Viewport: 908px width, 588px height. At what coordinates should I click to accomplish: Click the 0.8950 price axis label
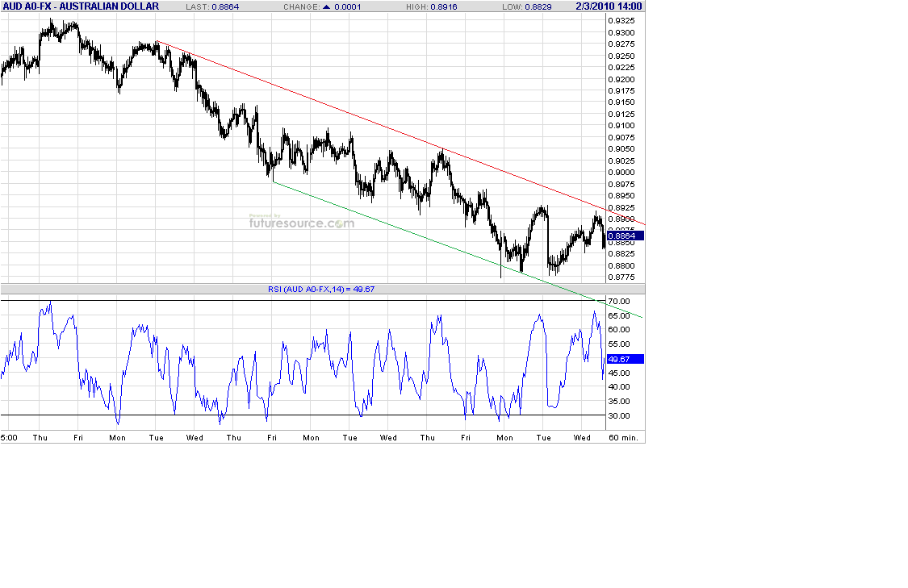point(621,196)
